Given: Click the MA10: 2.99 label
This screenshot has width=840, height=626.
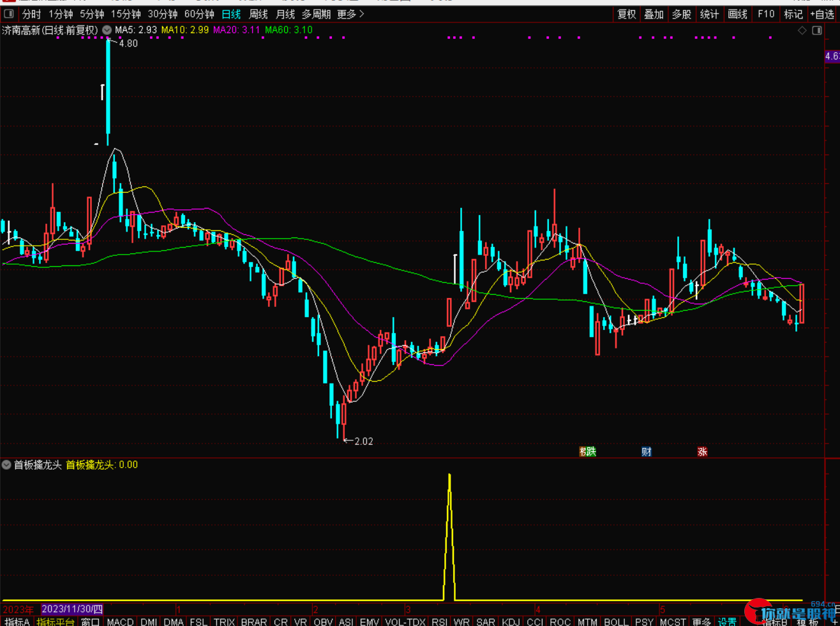Looking at the screenshot, I should pyautogui.click(x=185, y=30).
